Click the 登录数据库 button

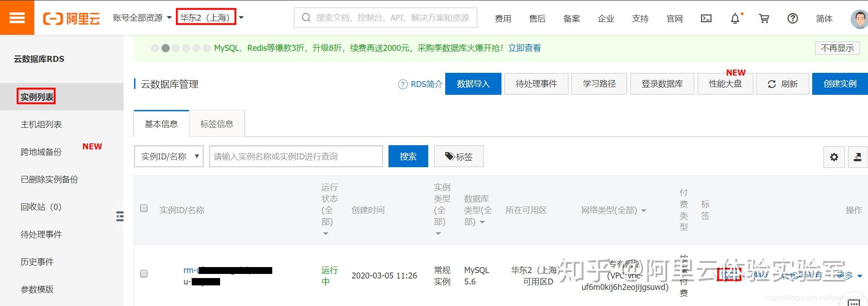point(662,84)
